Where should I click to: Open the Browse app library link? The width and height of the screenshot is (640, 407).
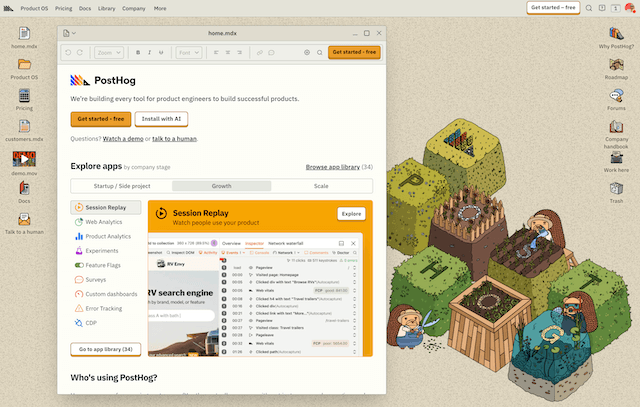[x=333, y=167]
